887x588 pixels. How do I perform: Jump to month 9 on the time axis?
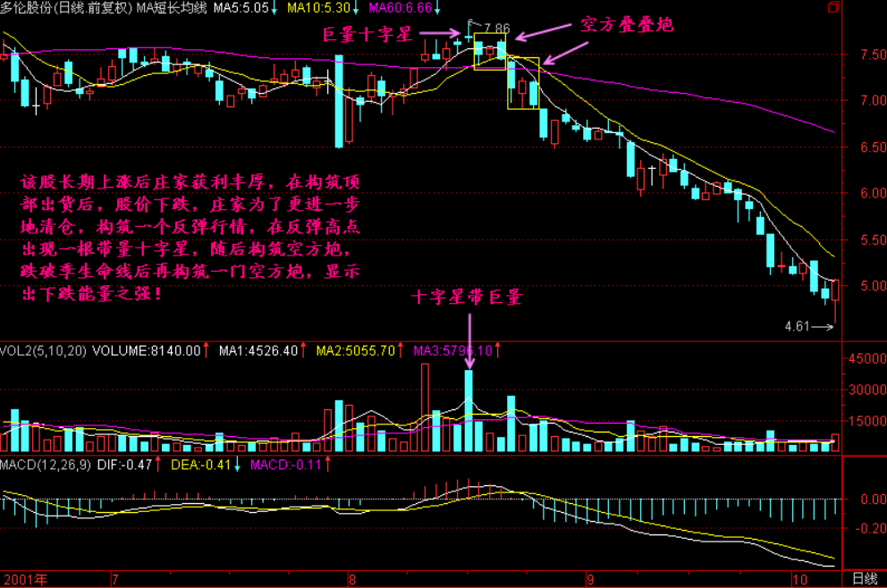[x=587, y=579]
